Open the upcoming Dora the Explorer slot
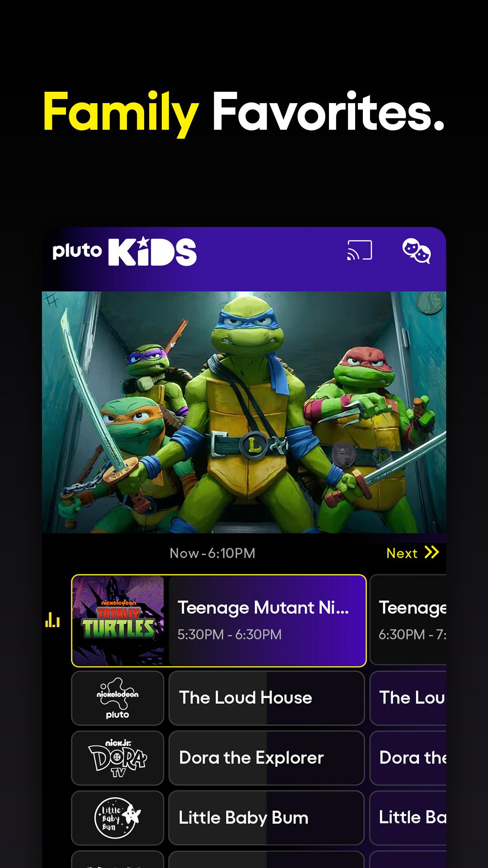The image size is (488, 868). [408, 758]
